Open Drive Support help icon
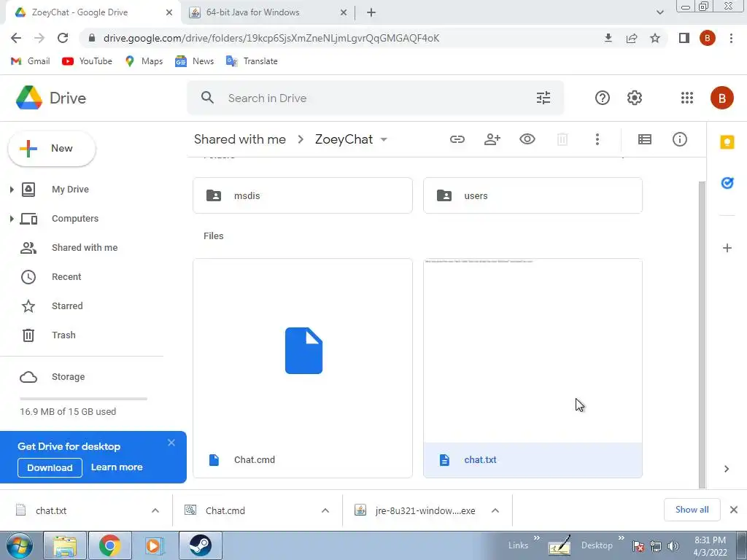This screenshot has height=560, width=747. coord(602,98)
